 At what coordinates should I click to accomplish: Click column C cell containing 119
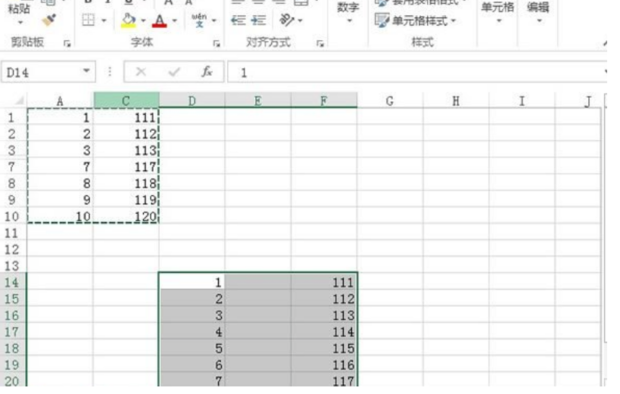pos(127,200)
